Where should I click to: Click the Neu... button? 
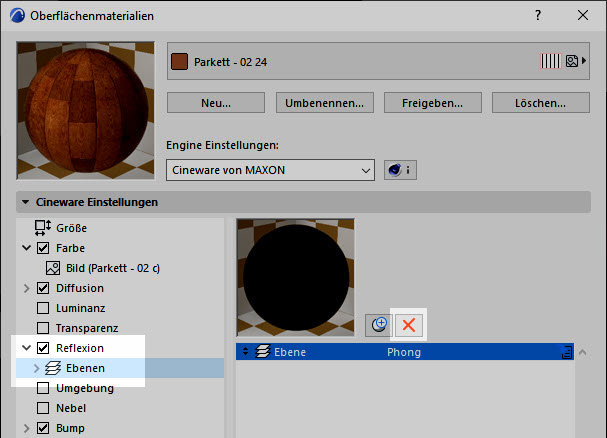pos(216,103)
